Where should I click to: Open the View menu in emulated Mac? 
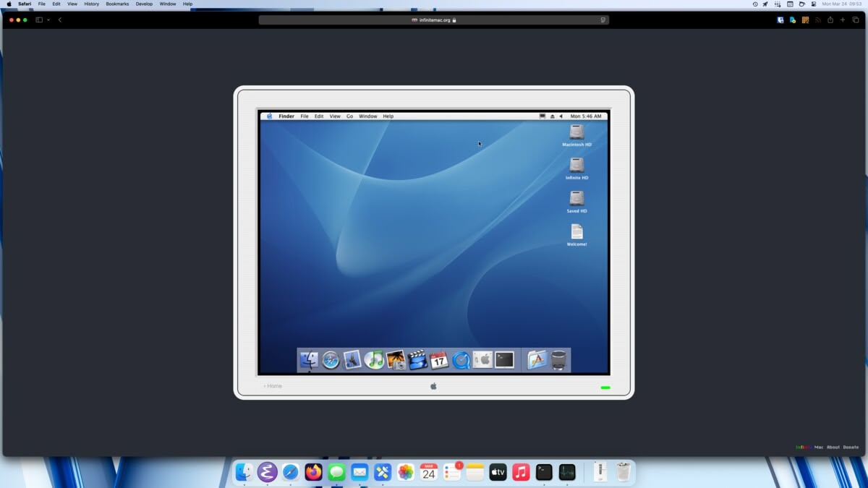(335, 116)
